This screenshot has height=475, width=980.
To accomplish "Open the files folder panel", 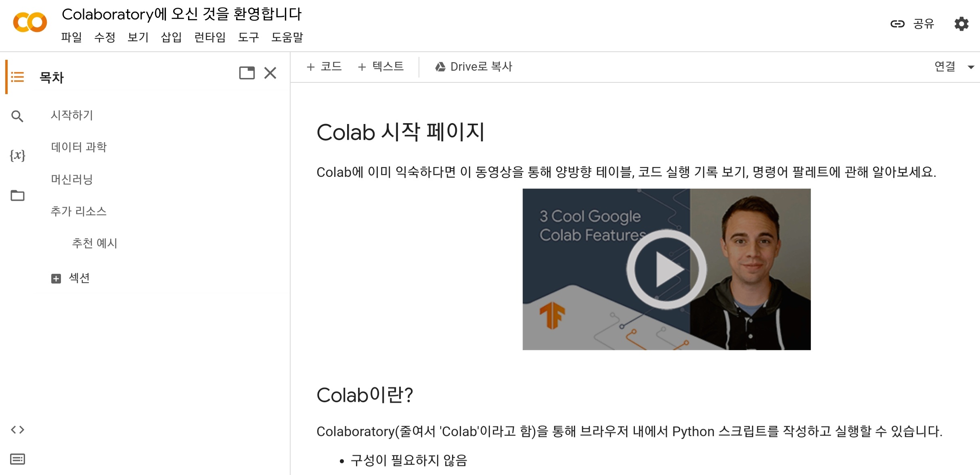I will (17, 196).
